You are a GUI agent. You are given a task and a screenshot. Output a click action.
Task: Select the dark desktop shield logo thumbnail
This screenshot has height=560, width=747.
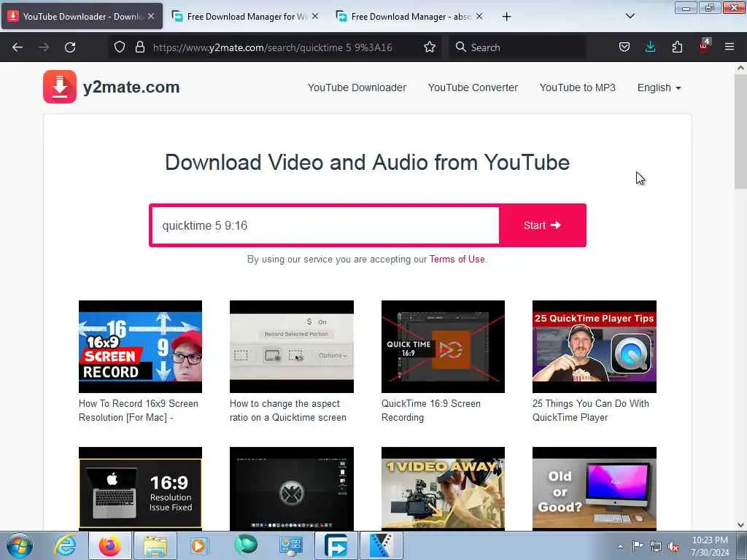click(292, 489)
